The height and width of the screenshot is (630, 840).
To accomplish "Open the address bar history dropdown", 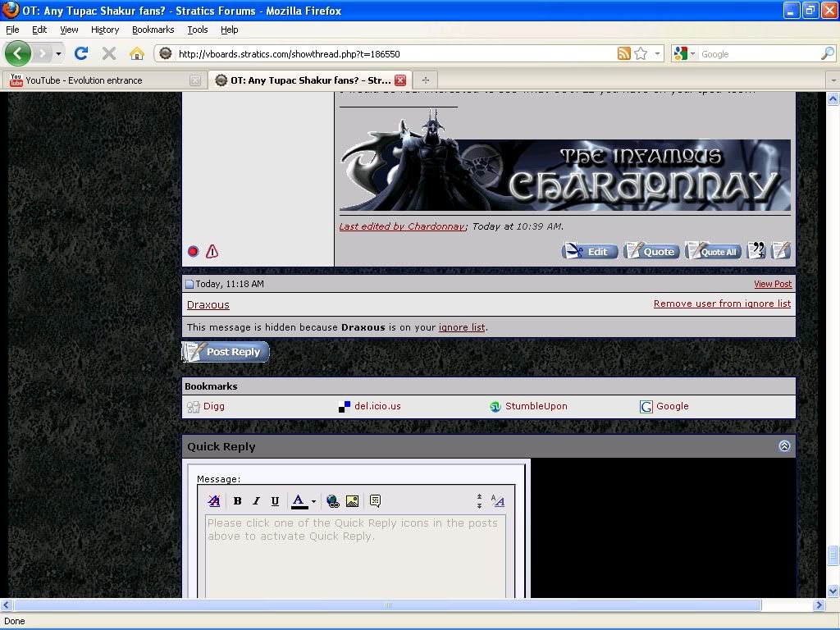I will coord(657,53).
